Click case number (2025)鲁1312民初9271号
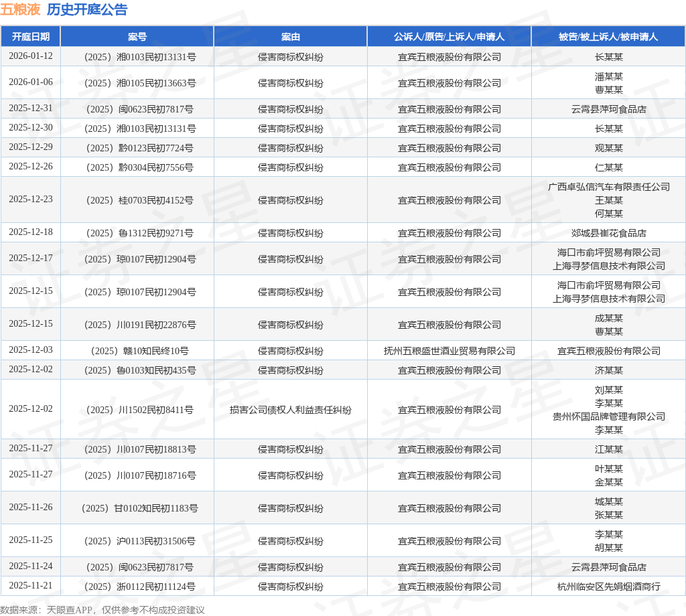 (140, 233)
